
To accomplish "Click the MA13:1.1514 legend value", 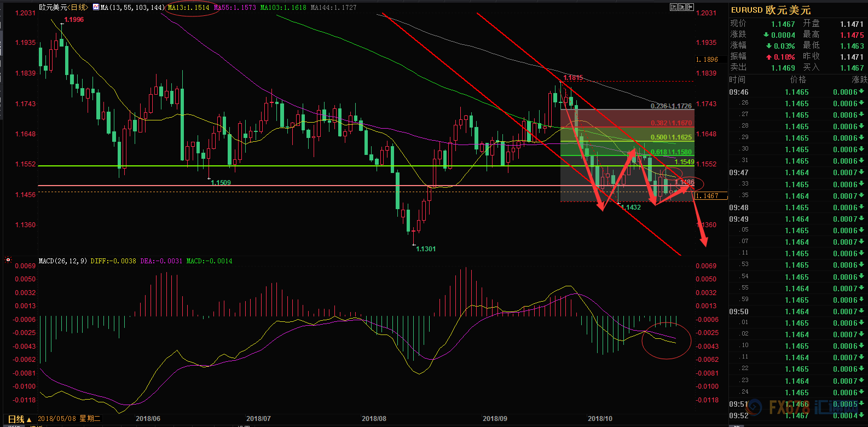I will coord(189,8).
